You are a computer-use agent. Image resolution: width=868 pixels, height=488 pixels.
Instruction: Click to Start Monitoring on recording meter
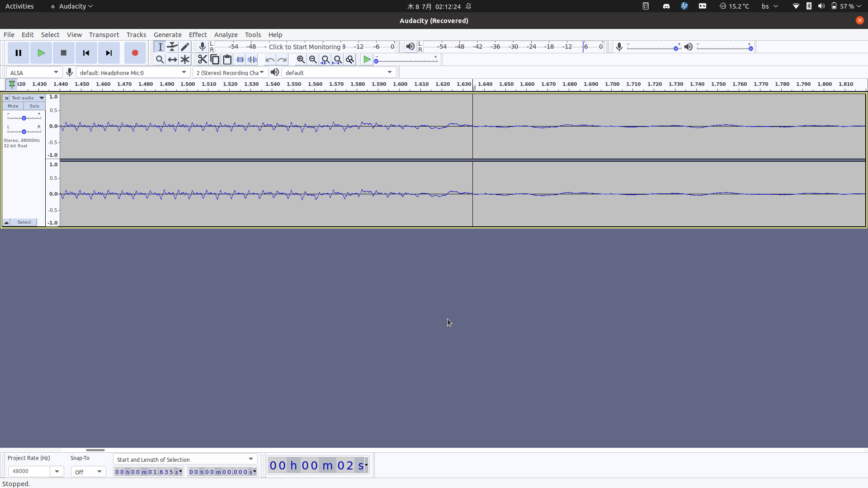[x=307, y=47]
